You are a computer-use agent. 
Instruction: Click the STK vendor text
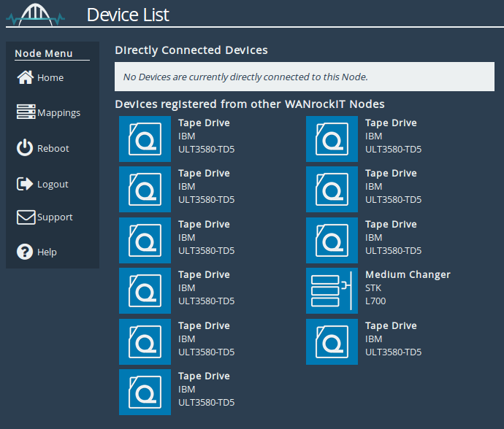coord(373,288)
